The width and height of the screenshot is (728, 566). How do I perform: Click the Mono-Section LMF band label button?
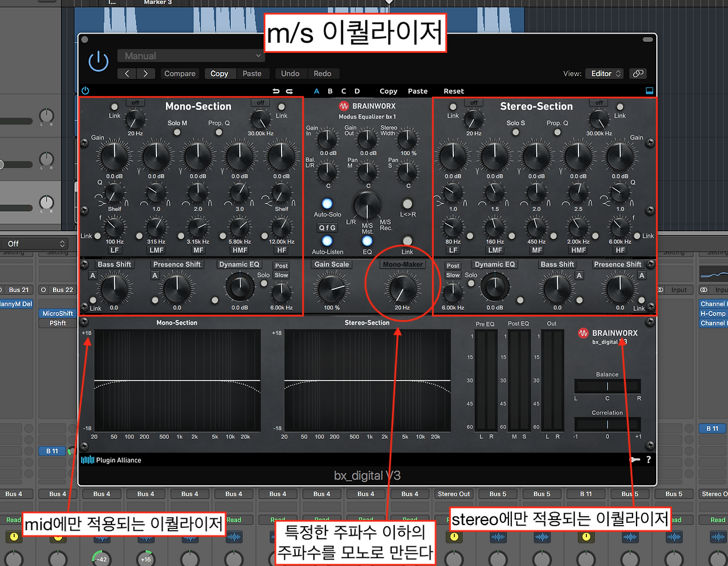pos(156,250)
